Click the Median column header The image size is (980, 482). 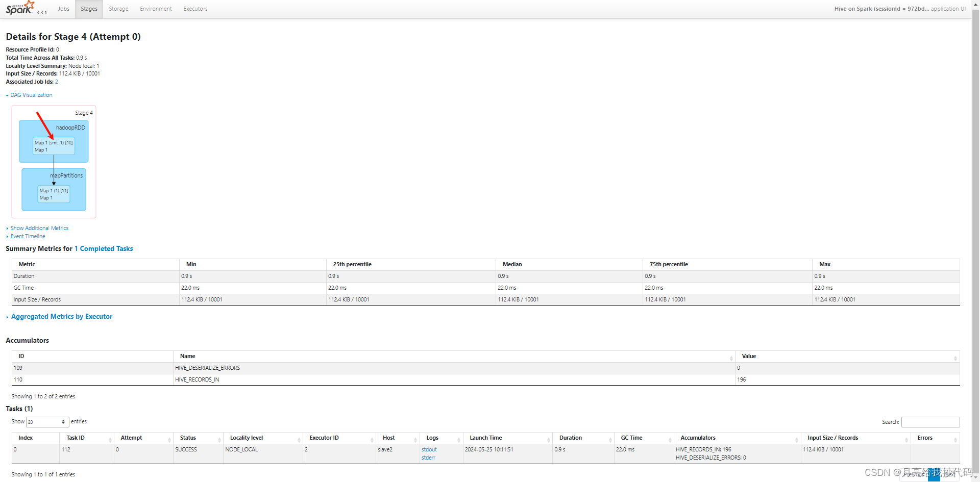tap(569, 264)
